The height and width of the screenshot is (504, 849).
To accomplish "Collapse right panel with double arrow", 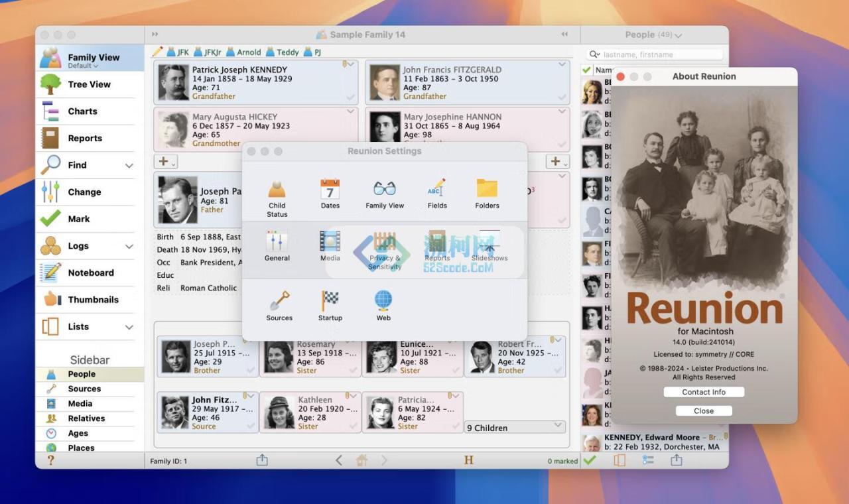I will (x=564, y=34).
